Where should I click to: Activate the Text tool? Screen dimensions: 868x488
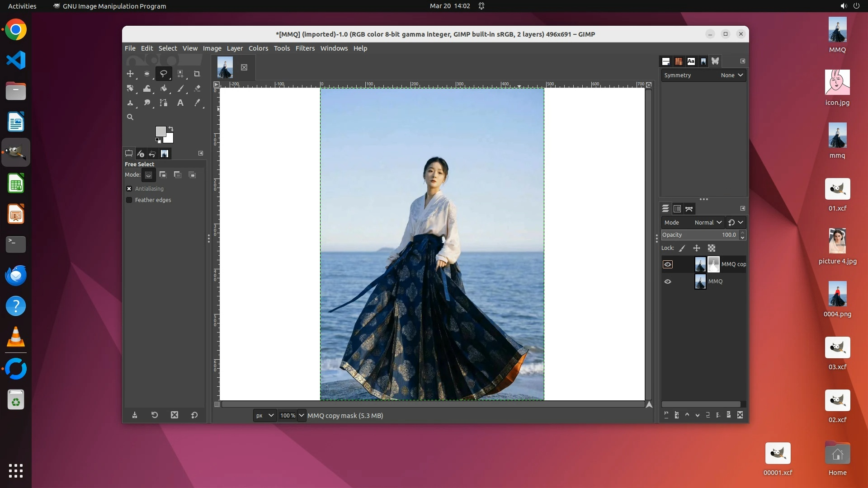tap(180, 103)
